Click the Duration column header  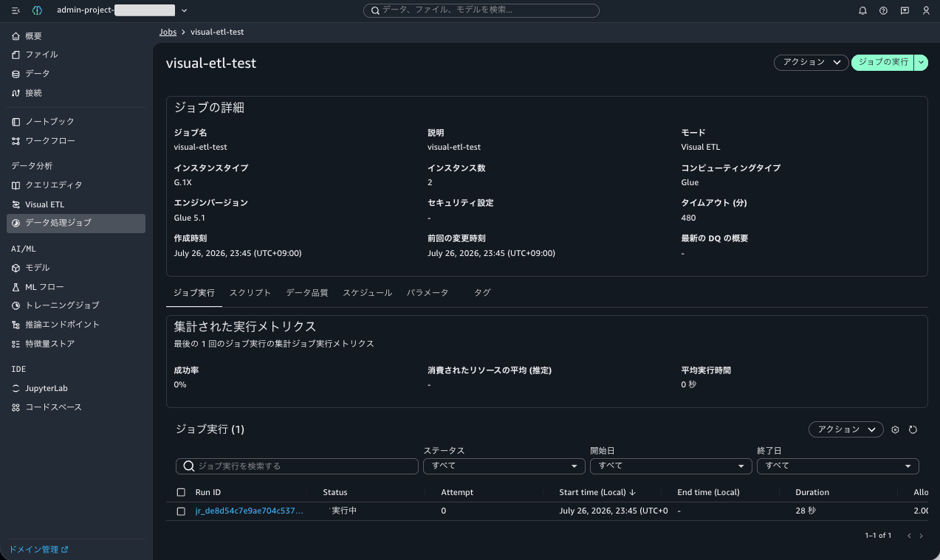(x=812, y=492)
